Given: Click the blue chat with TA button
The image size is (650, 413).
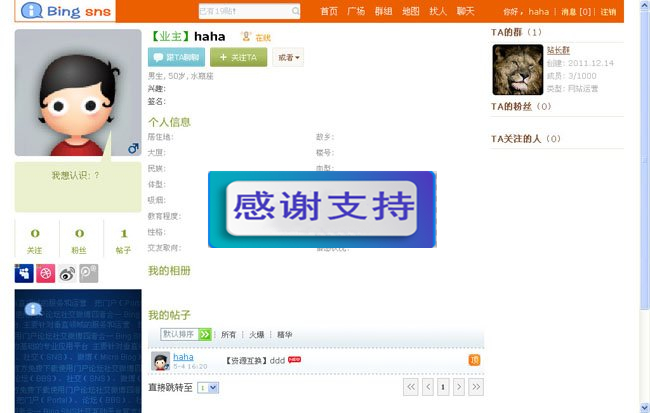Looking at the screenshot, I should click(x=176, y=57).
